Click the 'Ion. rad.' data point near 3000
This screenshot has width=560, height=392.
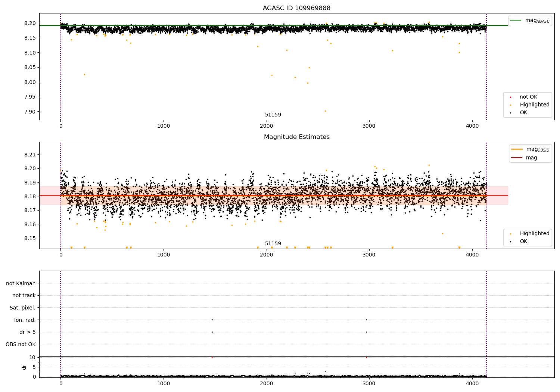(366, 320)
